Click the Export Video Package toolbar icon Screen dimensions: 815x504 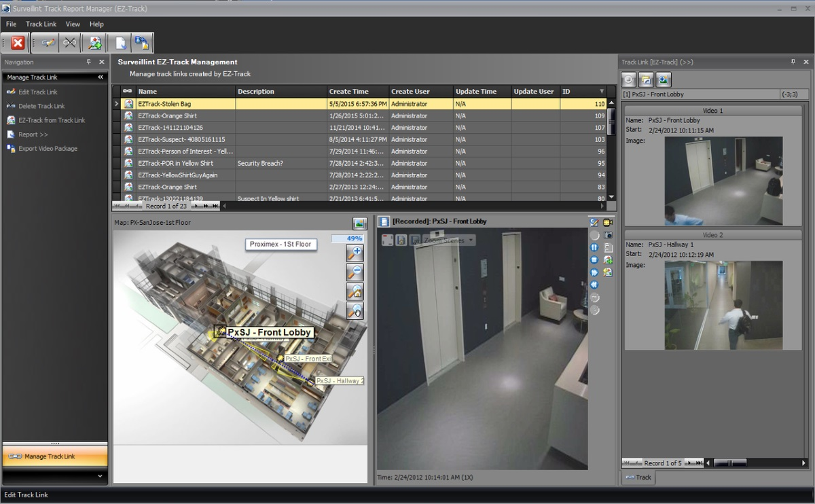[143, 43]
